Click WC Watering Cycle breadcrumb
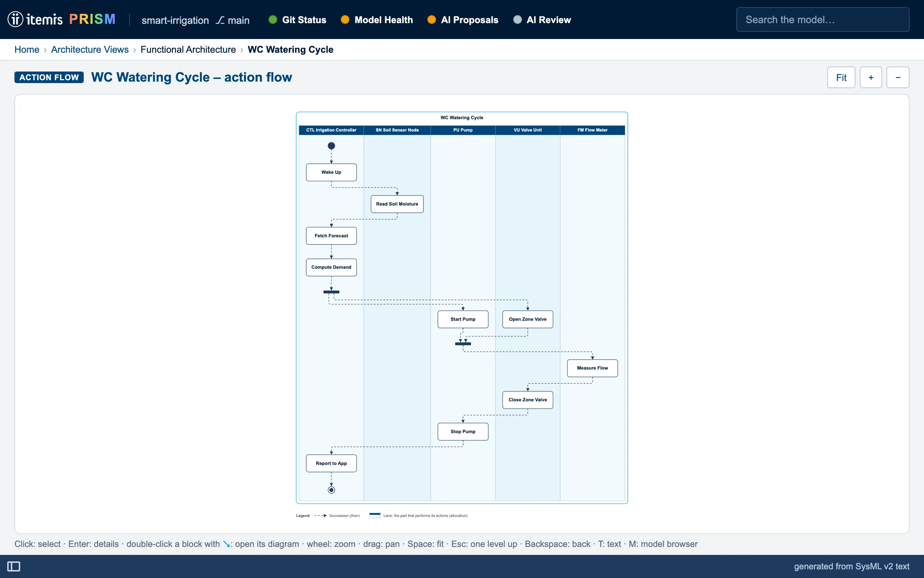 [x=291, y=50]
